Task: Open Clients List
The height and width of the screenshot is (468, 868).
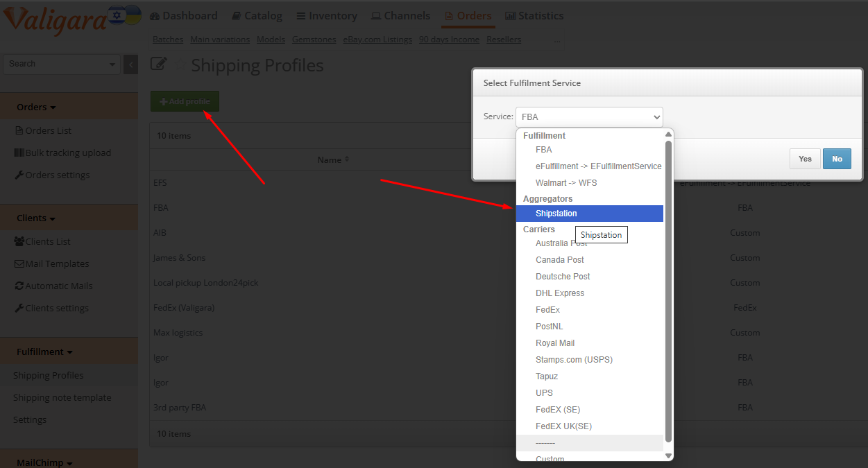Action: click(x=42, y=241)
